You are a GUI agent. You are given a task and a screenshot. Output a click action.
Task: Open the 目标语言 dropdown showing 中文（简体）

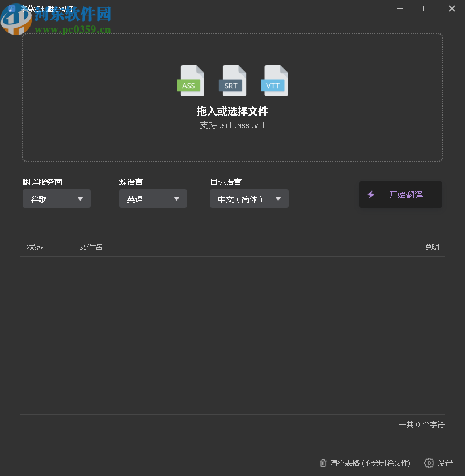249,198
